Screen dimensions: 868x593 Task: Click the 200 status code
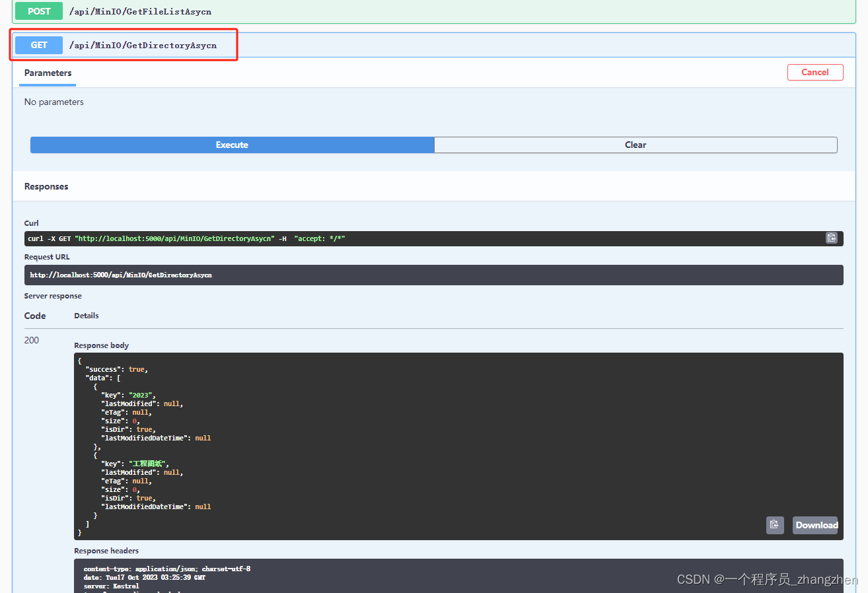click(32, 340)
